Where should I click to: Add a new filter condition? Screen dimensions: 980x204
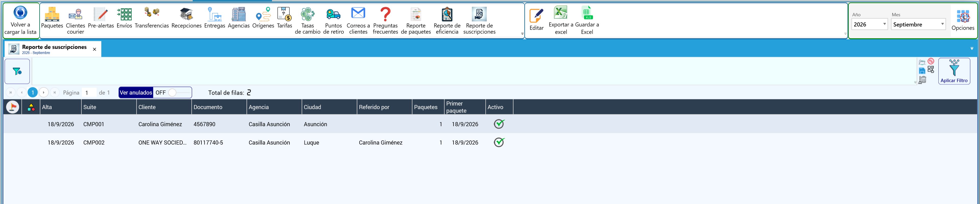coord(17,71)
